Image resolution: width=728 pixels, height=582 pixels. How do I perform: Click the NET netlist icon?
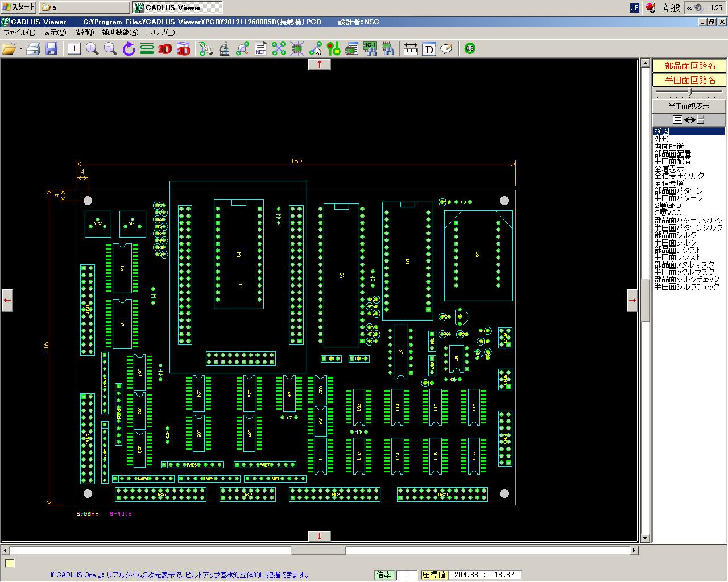[x=260, y=49]
